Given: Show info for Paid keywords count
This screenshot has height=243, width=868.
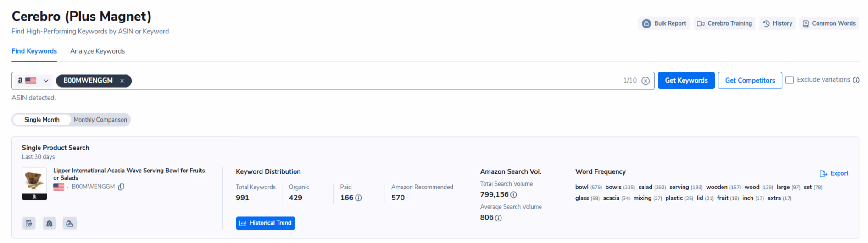Looking at the screenshot, I should [359, 198].
